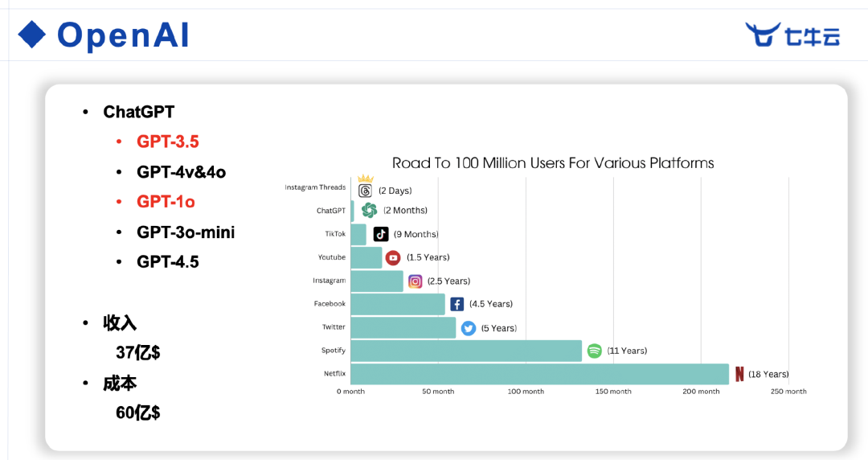Screen dimensions: 868x460
Task: Click the ChatGPT axis label in chart
Action: pos(331,211)
